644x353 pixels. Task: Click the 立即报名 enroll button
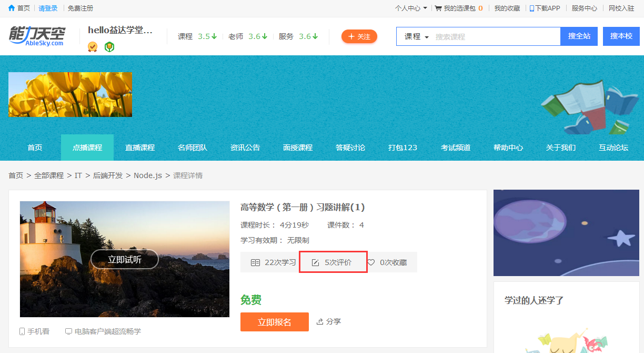point(275,322)
